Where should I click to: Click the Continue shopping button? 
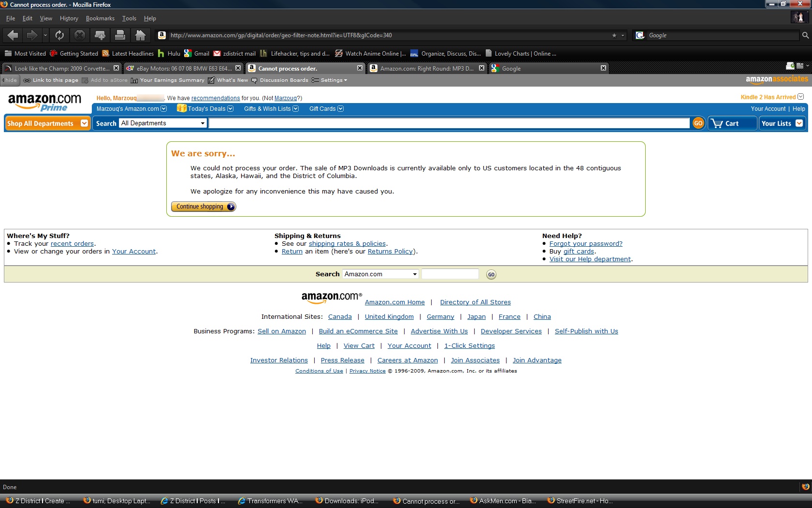click(x=203, y=207)
